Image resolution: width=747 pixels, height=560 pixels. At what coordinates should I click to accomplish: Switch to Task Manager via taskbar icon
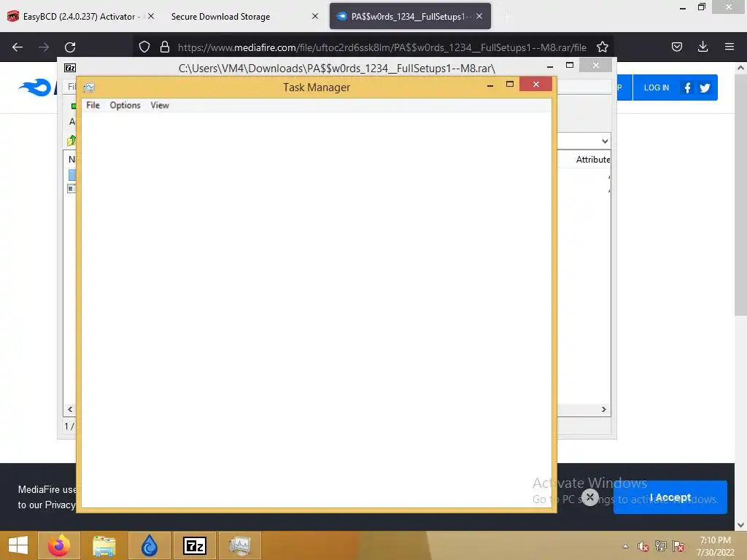[239, 545]
